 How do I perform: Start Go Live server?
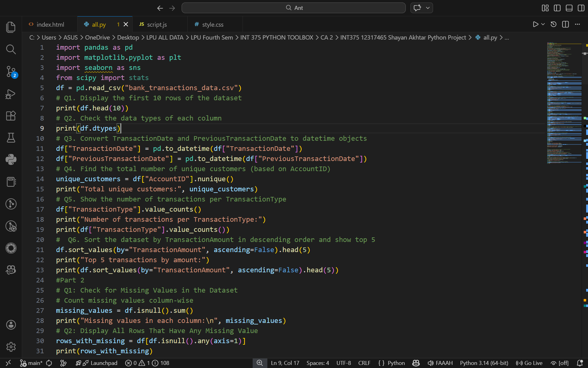[529, 363]
